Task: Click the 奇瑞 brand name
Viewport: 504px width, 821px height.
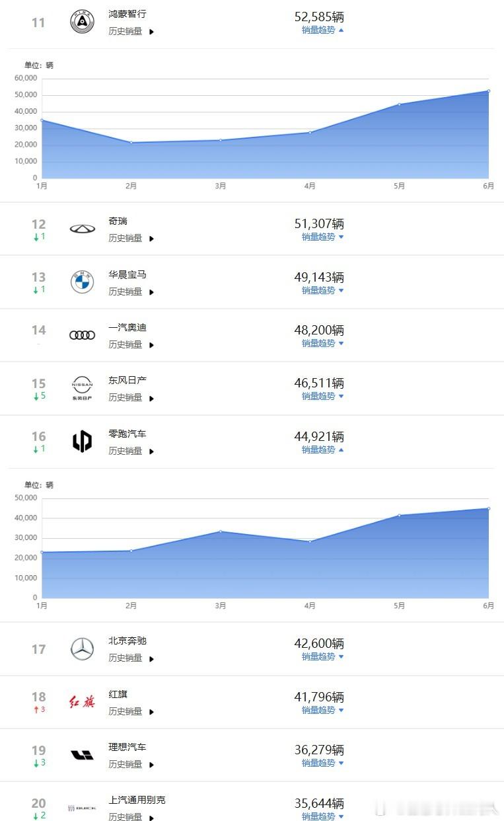Action: click(x=118, y=221)
